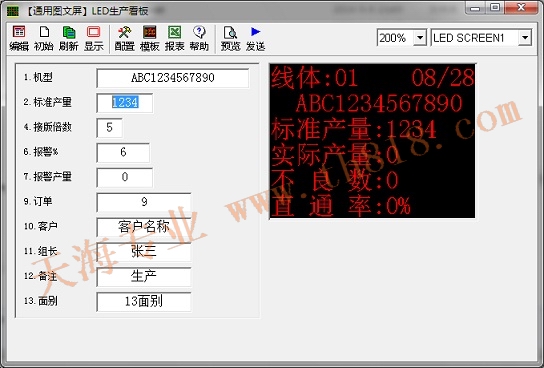This screenshot has width=544, height=368.
Task: Click the 机型 model input field
Action: pyautogui.click(x=173, y=78)
